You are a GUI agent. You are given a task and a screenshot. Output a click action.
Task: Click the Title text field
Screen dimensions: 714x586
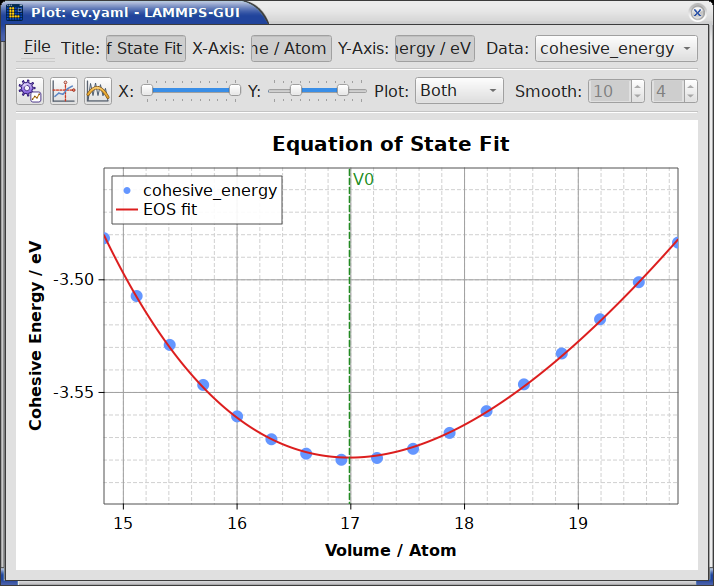[146, 48]
